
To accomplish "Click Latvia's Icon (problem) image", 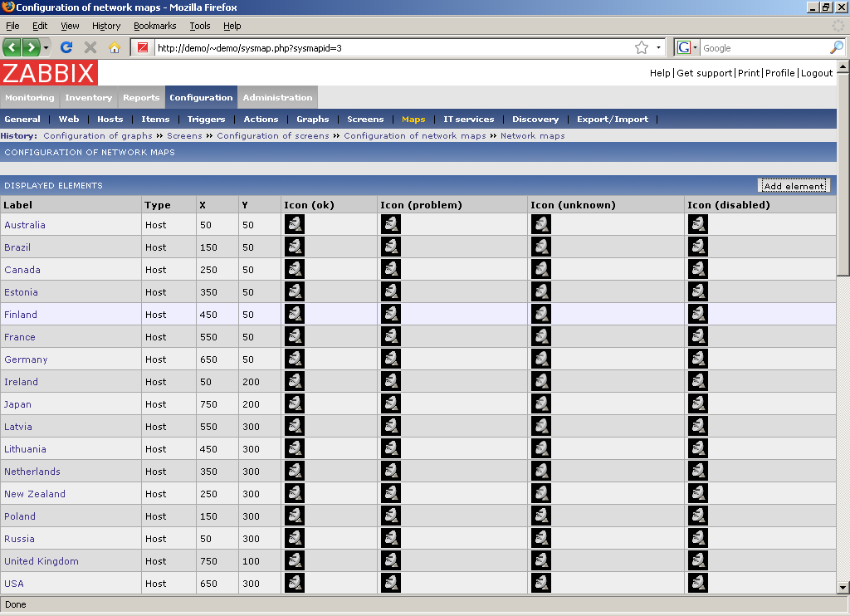I will pyautogui.click(x=390, y=426).
